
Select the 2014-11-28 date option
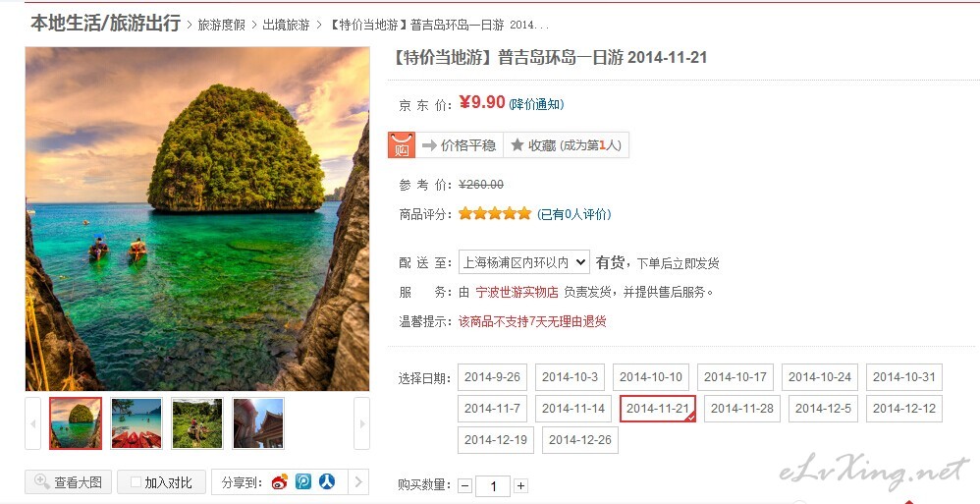pos(742,409)
